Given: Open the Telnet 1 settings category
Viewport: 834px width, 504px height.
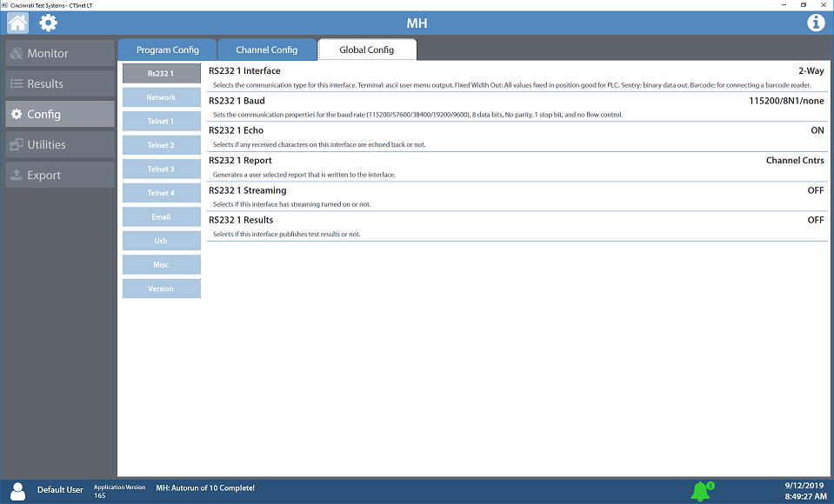Looking at the screenshot, I should (161, 121).
